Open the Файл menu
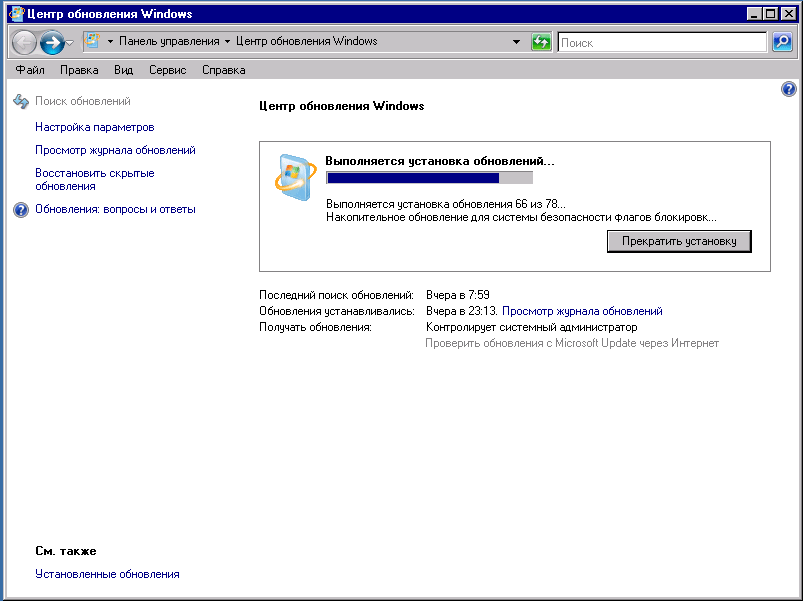The height and width of the screenshot is (601, 803). [30, 70]
